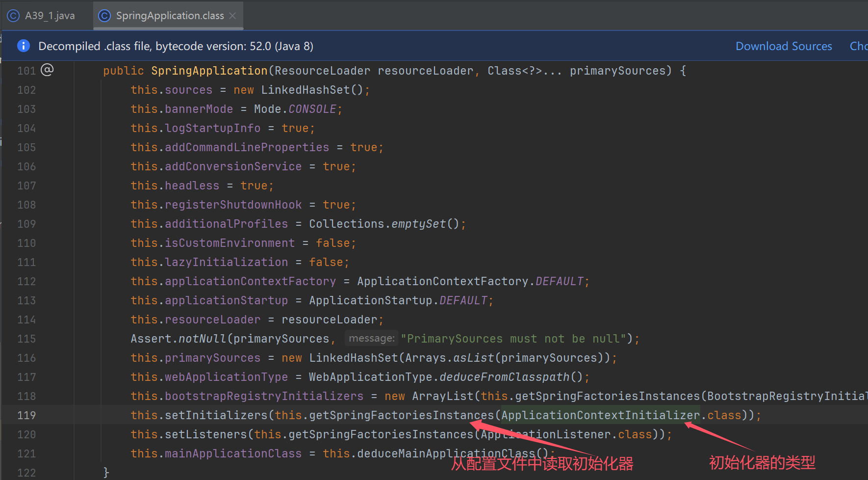
Task: Click 'isCustomEnvironment' on line 110
Action: (230, 243)
